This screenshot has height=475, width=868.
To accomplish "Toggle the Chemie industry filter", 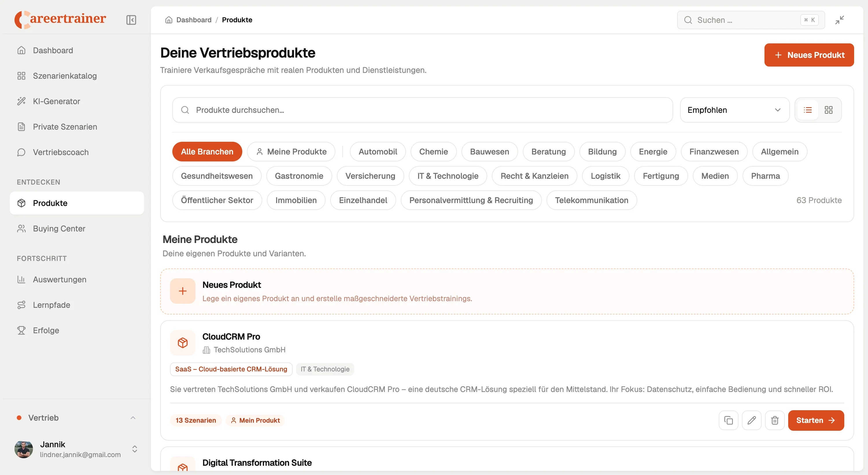I will pyautogui.click(x=434, y=152).
